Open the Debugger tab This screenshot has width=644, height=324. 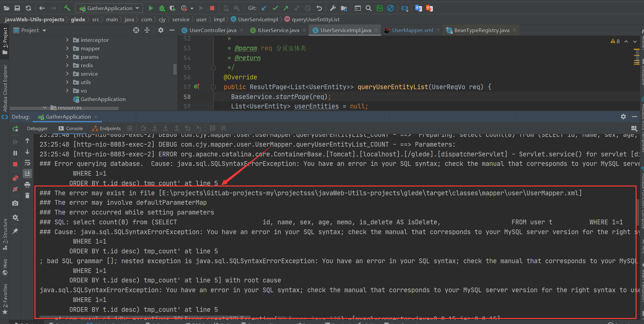tap(37, 128)
